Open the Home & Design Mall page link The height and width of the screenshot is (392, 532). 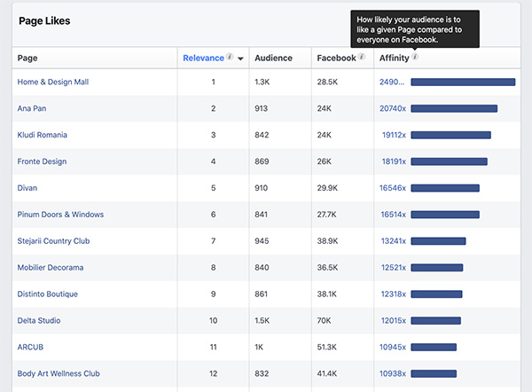[x=53, y=82]
